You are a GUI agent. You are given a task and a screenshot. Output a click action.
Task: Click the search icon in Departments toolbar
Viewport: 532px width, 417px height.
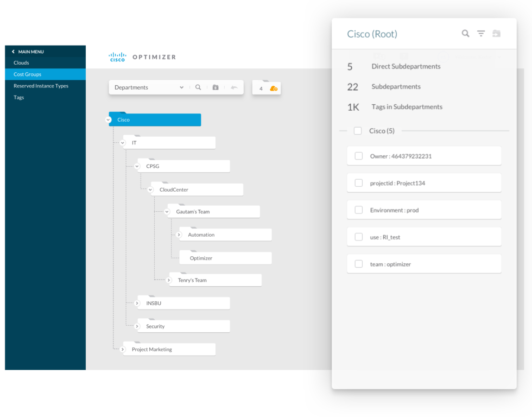click(x=198, y=87)
